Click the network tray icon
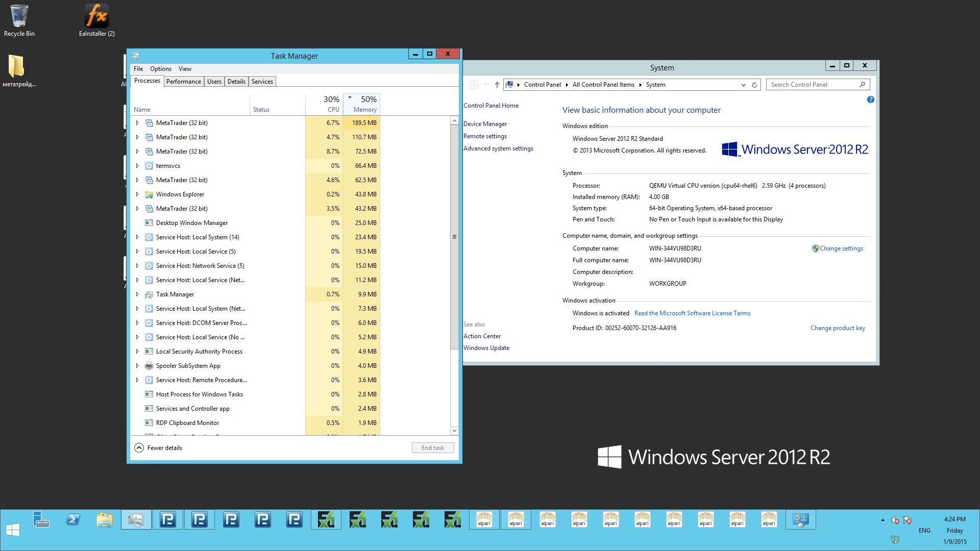980x551 pixels. click(x=895, y=539)
